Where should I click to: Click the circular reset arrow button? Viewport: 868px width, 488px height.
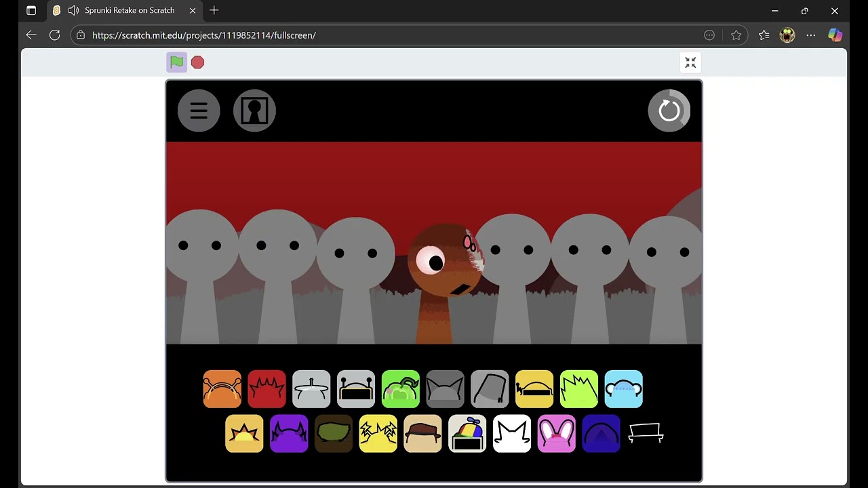click(x=669, y=110)
